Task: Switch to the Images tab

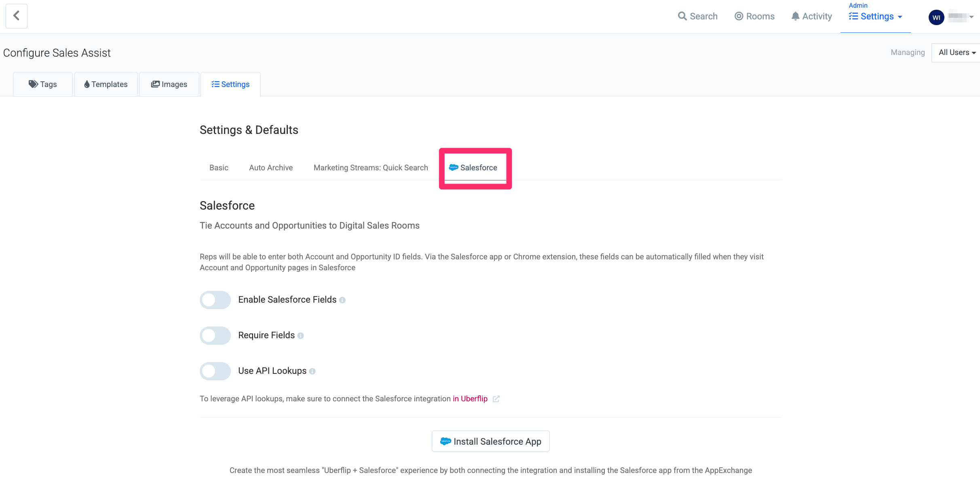Action: coord(169,84)
